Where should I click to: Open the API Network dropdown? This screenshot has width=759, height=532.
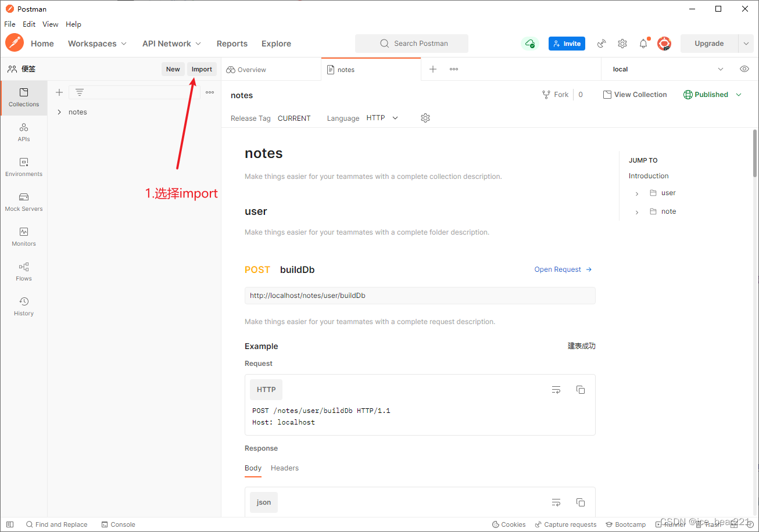(x=171, y=44)
